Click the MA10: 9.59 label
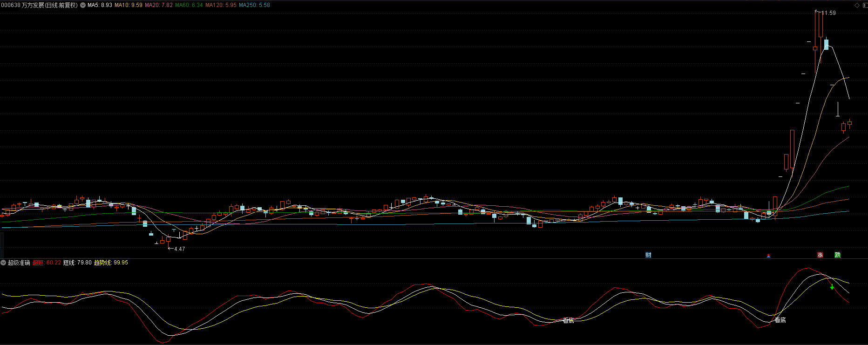 coord(129,5)
